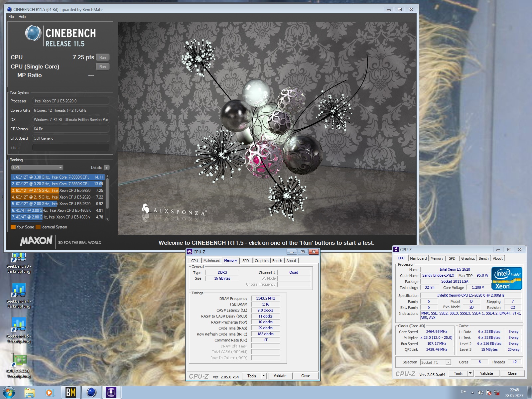The height and width of the screenshot is (399, 532).
Task: Open the CPU ranking dropdown
Action: [x=37, y=168]
